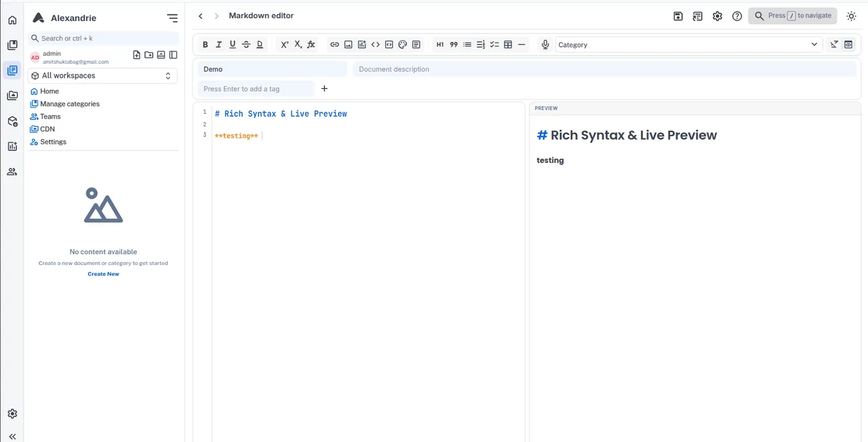
Task: Apply strikethrough formatting
Action: (x=246, y=45)
